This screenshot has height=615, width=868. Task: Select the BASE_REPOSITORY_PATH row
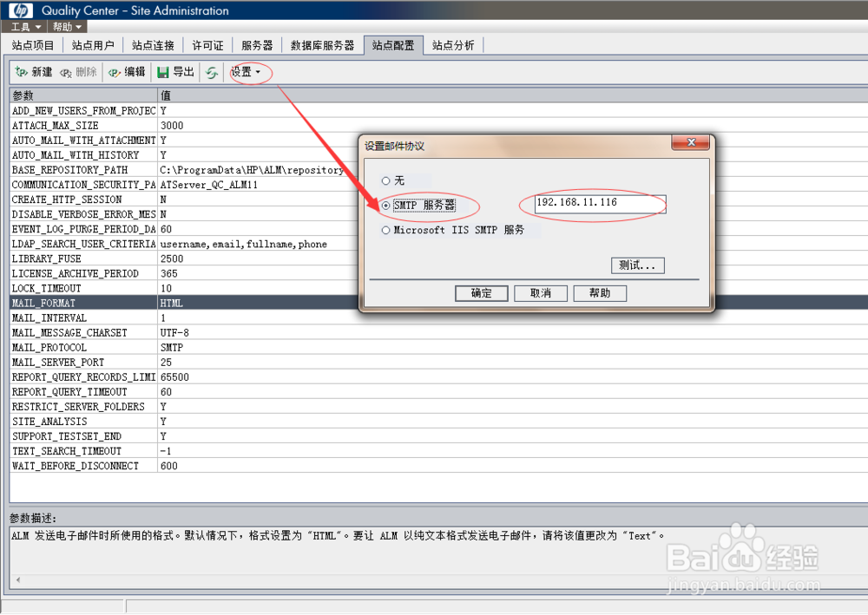(438, 170)
